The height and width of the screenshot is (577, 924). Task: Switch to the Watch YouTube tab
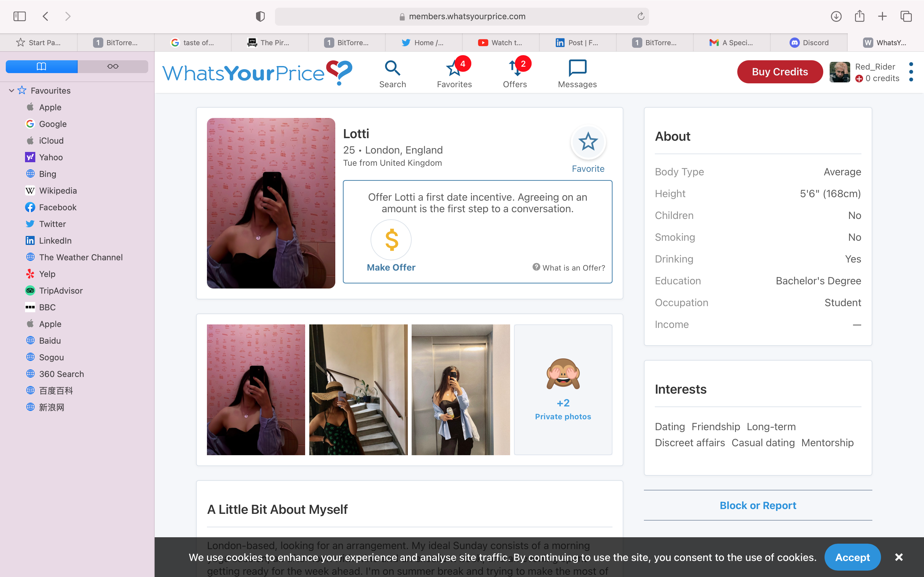(500, 43)
